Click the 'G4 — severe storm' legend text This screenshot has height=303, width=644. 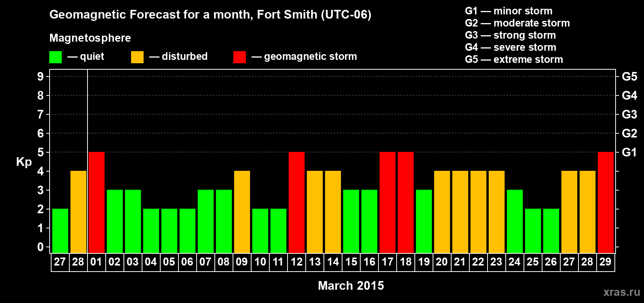click(x=511, y=47)
